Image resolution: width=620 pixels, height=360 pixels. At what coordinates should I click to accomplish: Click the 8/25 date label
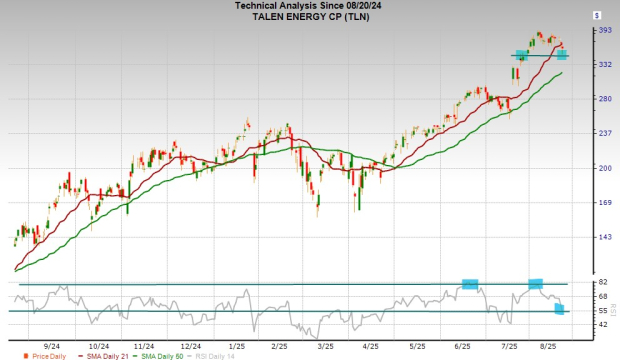[x=548, y=346]
